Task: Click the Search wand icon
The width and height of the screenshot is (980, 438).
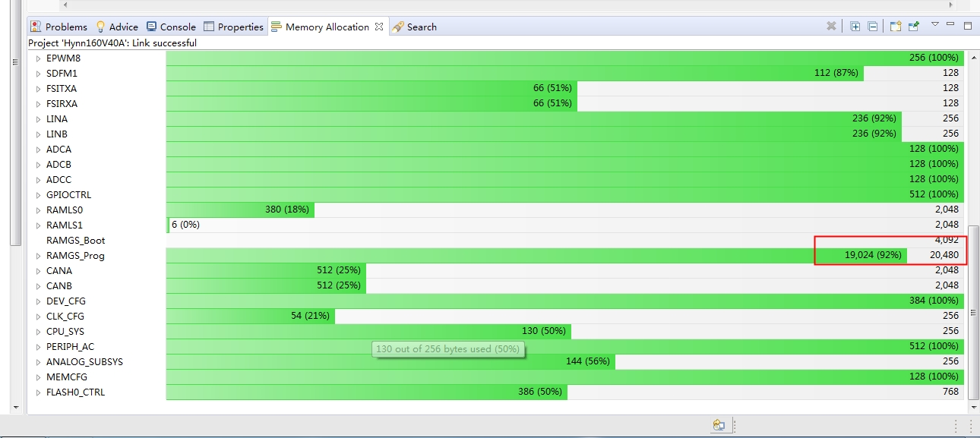Action: pyautogui.click(x=398, y=26)
